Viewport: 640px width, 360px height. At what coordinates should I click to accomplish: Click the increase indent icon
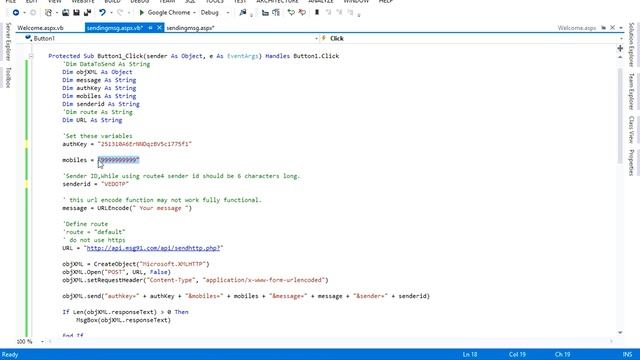(276, 13)
